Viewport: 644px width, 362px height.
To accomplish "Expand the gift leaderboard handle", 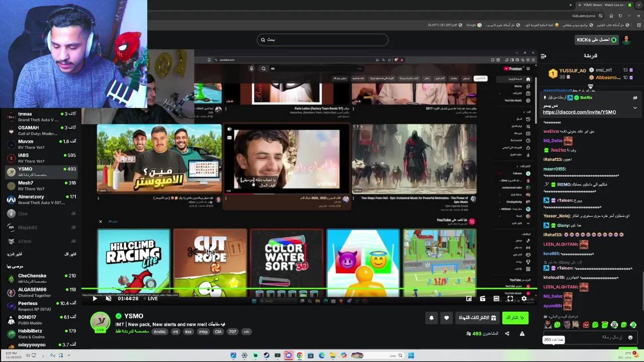I will pyautogui.click(x=591, y=87).
